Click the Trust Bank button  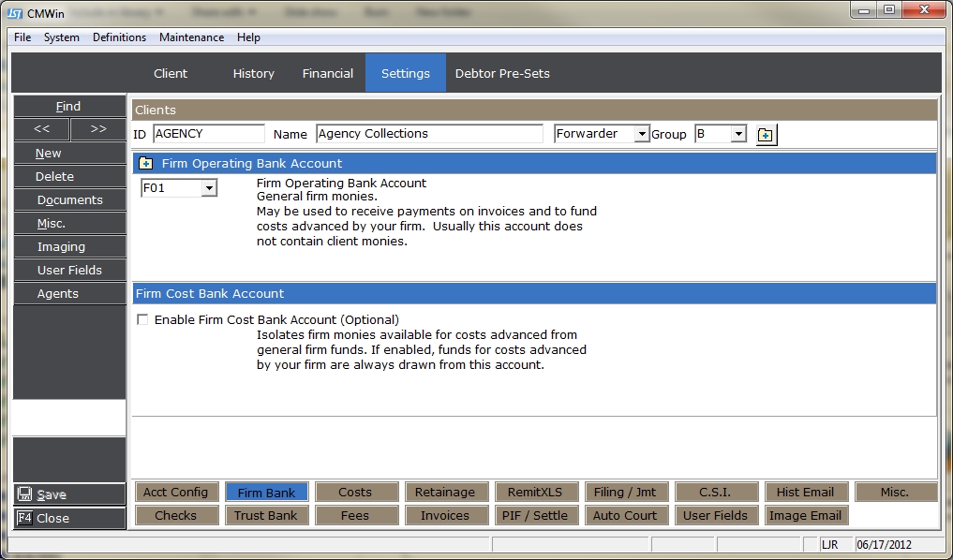click(x=265, y=515)
